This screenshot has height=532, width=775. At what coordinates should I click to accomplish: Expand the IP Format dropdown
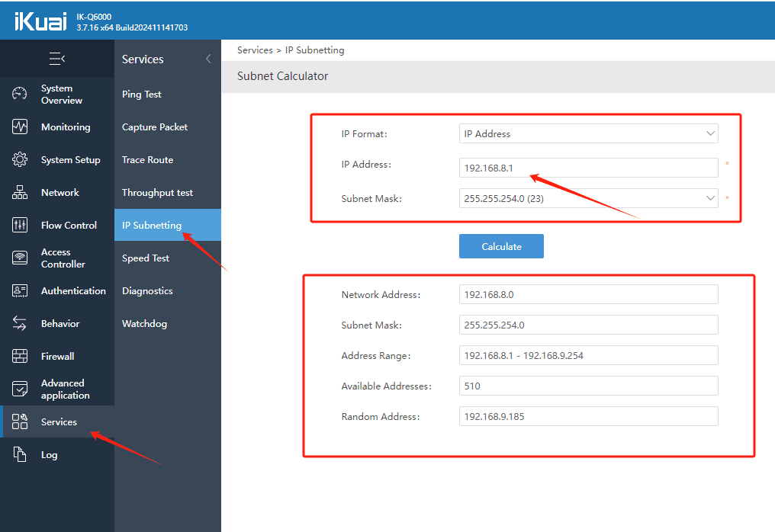point(588,133)
